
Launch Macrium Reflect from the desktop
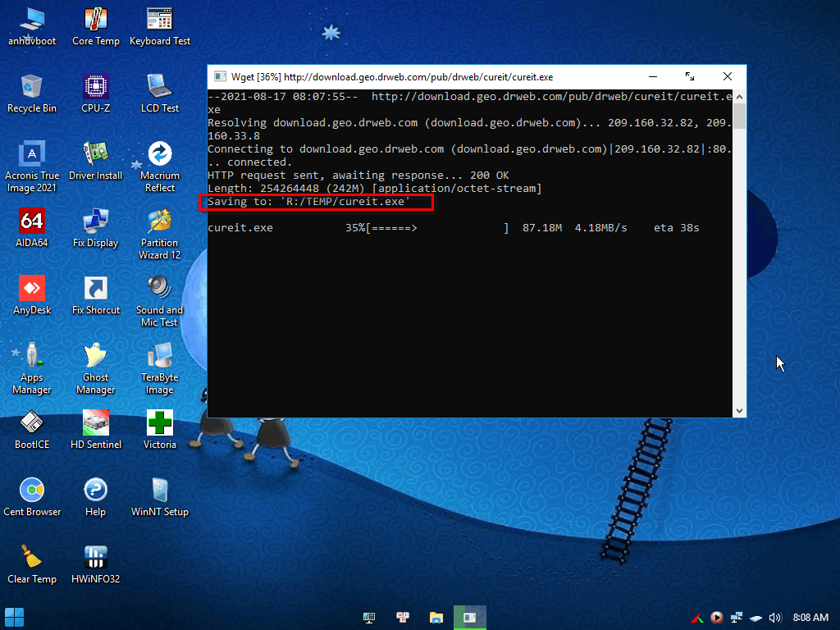[x=160, y=167]
